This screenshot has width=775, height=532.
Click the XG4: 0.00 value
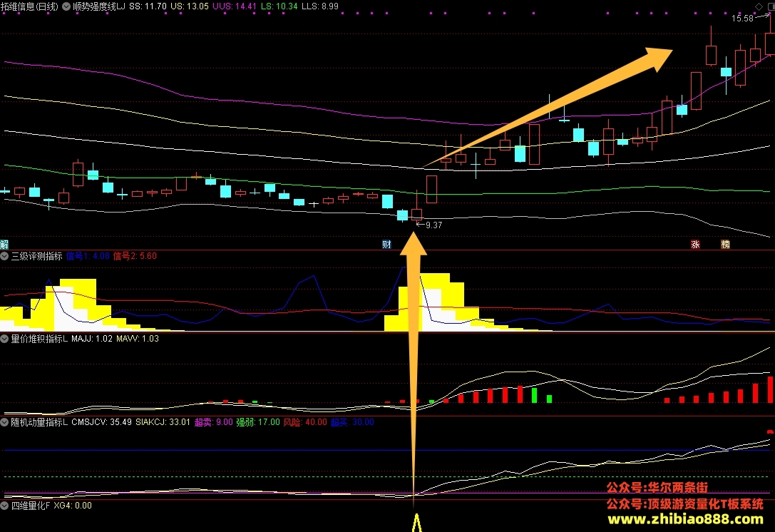[73, 506]
